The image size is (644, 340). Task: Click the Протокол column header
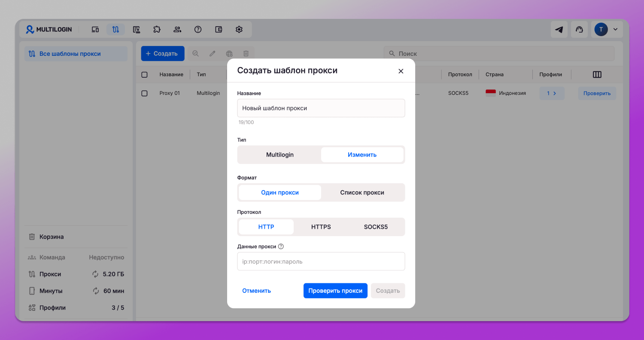tap(460, 75)
